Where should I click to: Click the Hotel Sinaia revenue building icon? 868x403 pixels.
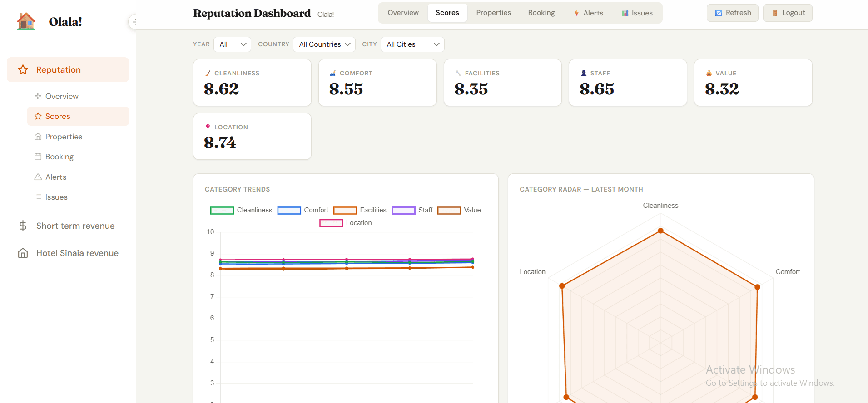click(23, 253)
